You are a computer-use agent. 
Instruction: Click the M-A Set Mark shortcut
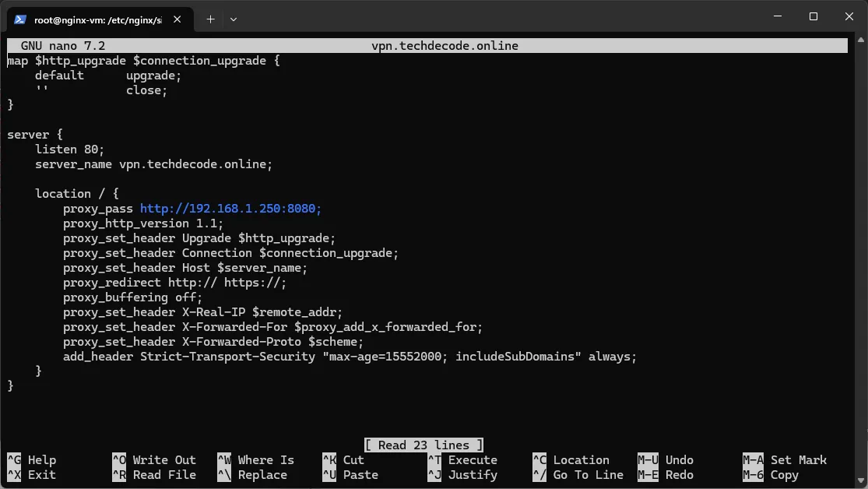click(x=785, y=459)
